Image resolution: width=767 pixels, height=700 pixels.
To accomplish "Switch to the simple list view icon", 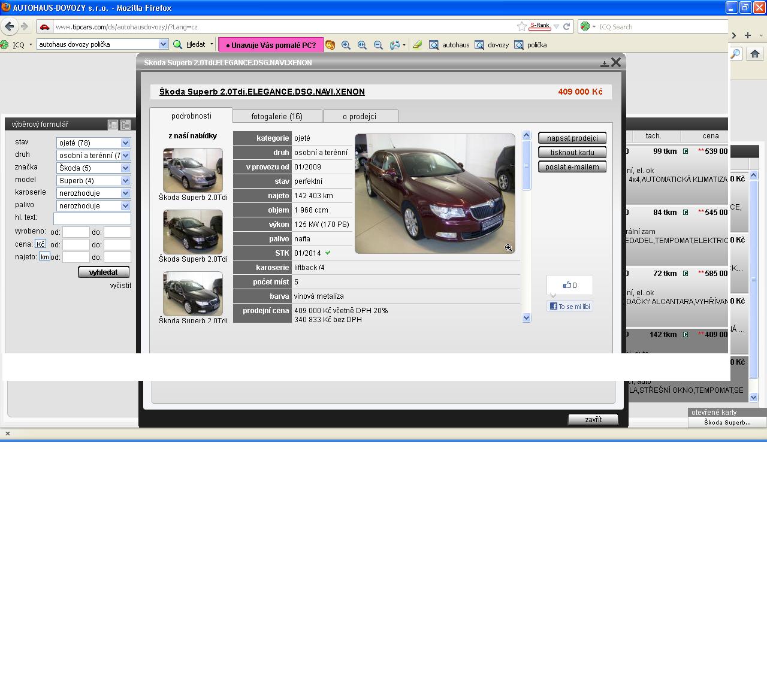I will pyautogui.click(x=113, y=125).
